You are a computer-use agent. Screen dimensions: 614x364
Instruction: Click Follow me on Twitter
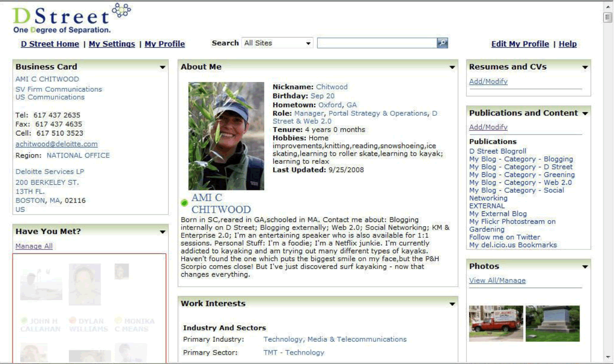pyautogui.click(x=505, y=237)
